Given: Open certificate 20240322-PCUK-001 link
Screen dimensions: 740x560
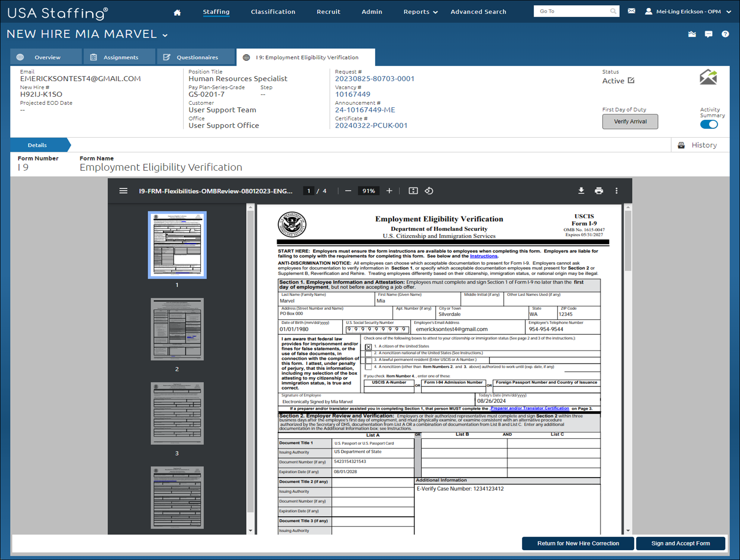Looking at the screenshot, I should pos(371,125).
